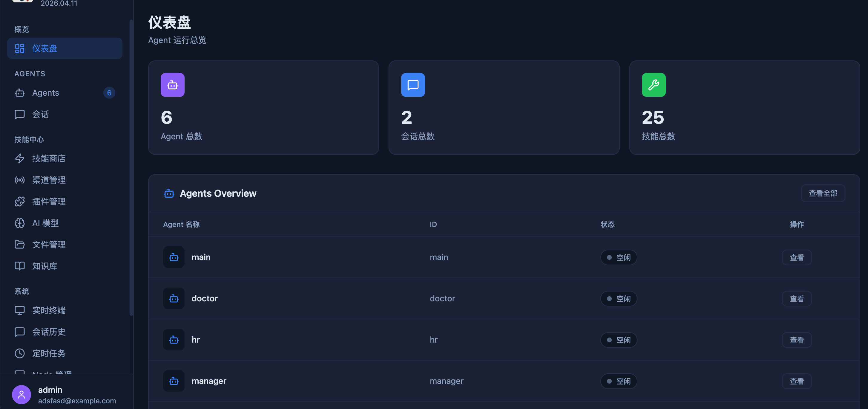The height and width of the screenshot is (409, 868).
Task: Click 查看 for the manager agent
Action: point(797,381)
